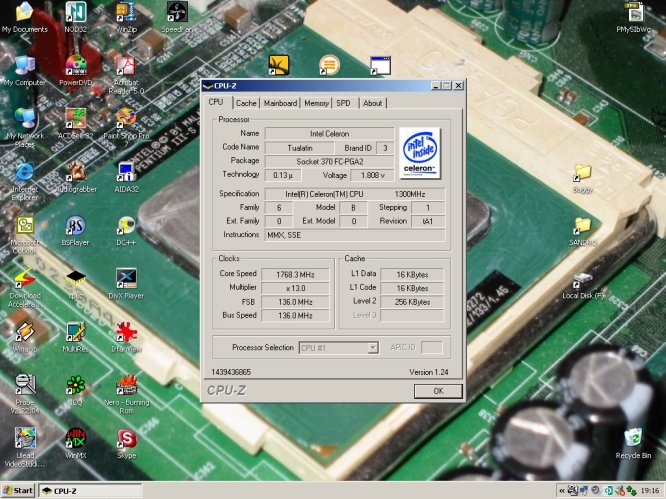Open the window-shaped shortcut above CPU-Z
The height and width of the screenshot is (499, 666).
click(x=380, y=65)
